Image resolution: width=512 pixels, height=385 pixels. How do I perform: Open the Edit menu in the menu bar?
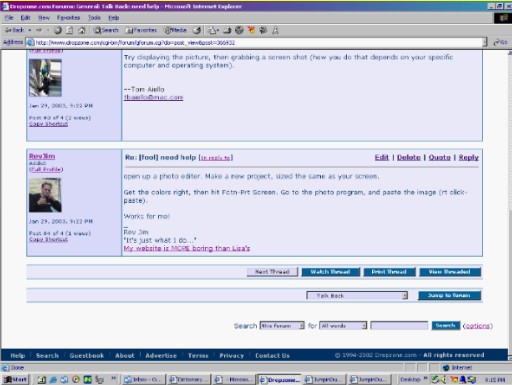[25, 18]
